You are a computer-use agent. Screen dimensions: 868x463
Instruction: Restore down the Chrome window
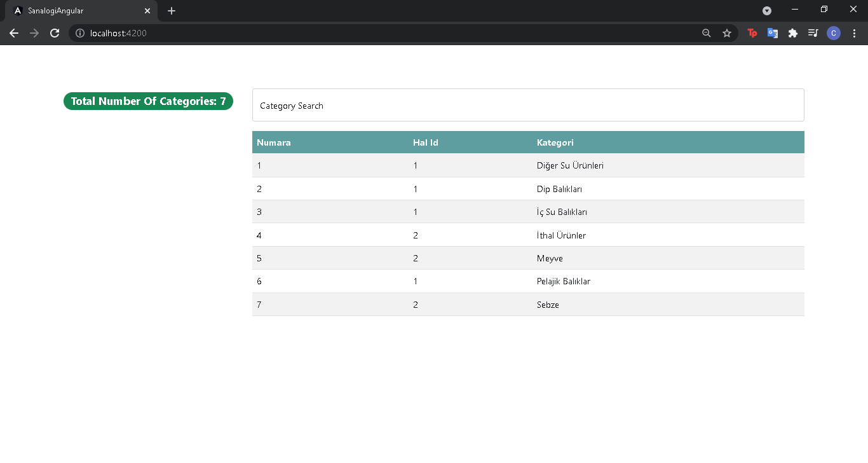[824, 10]
